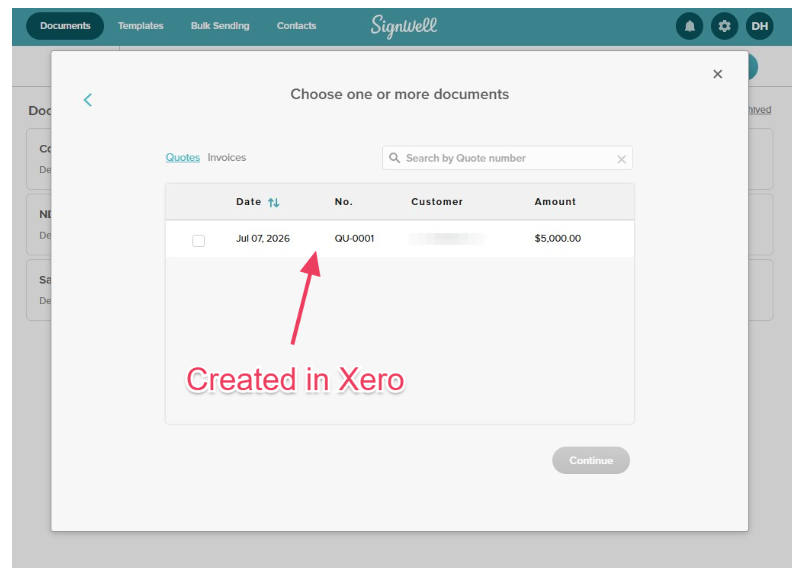Click the QU-0001 quote number
Screen dimensions: 802x579
click(x=354, y=239)
